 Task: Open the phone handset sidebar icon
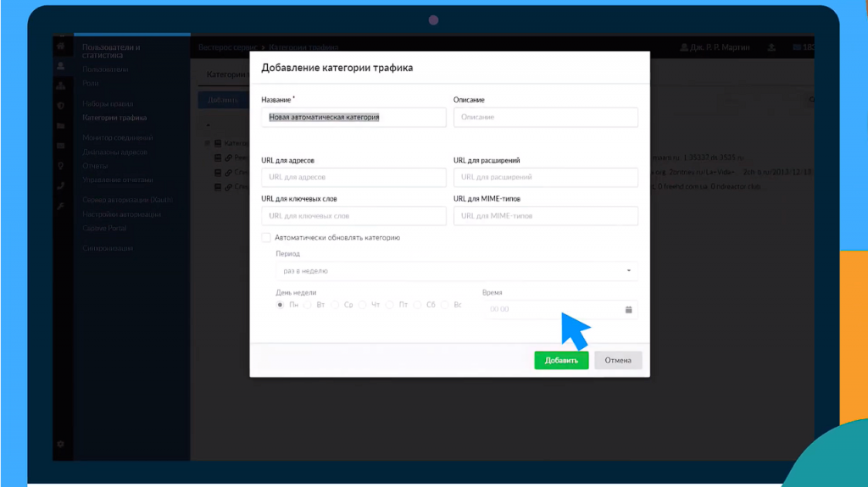click(61, 186)
